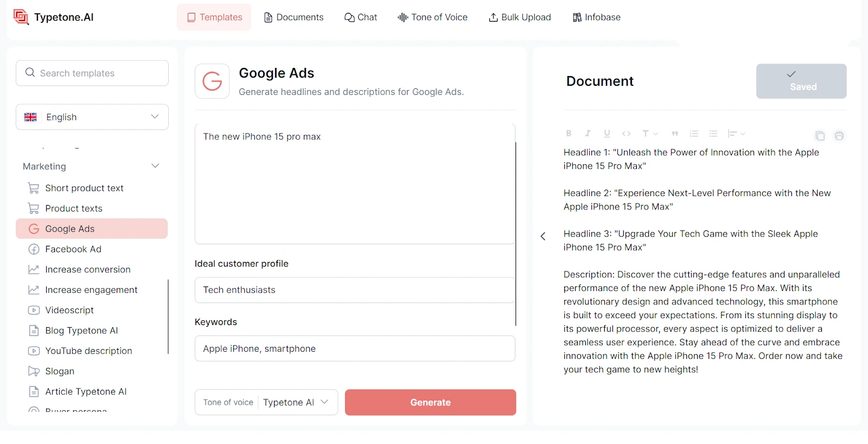The width and height of the screenshot is (868, 444).
Task: Click the Document panel heading
Action: 599,81
